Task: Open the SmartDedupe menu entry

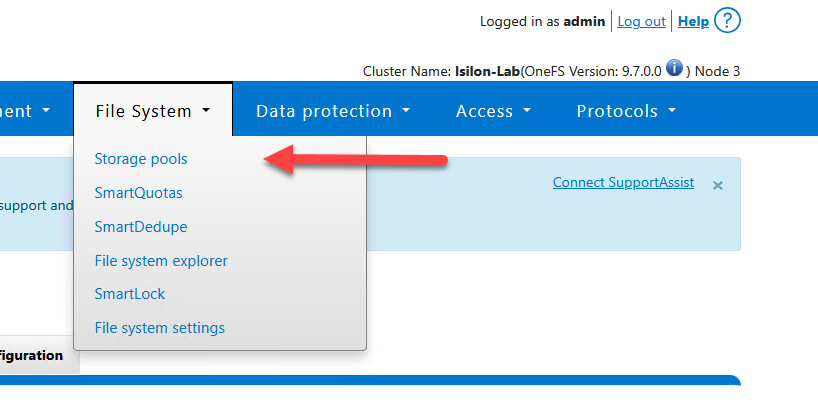Action: point(141,227)
